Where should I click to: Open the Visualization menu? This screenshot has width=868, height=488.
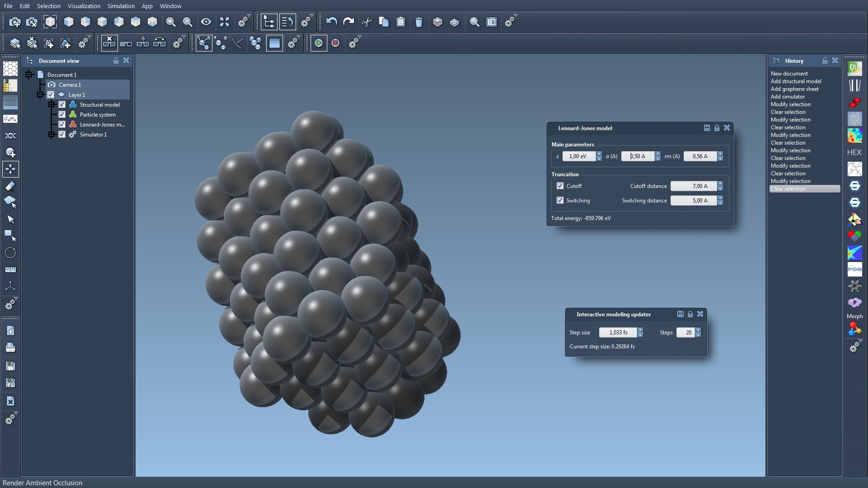coord(84,6)
